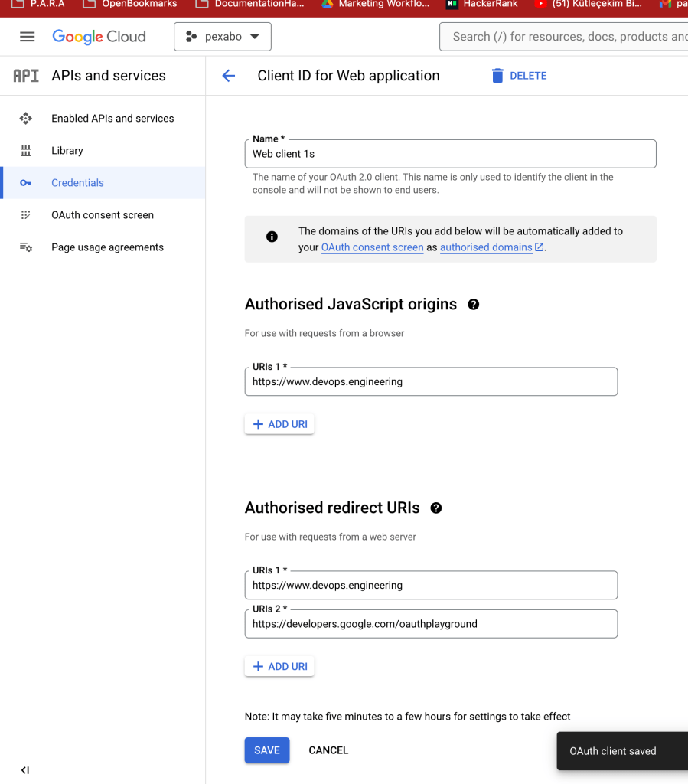688x784 pixels.
Task: Click the OAuth consent screen icon
Action: click(25, 215)
